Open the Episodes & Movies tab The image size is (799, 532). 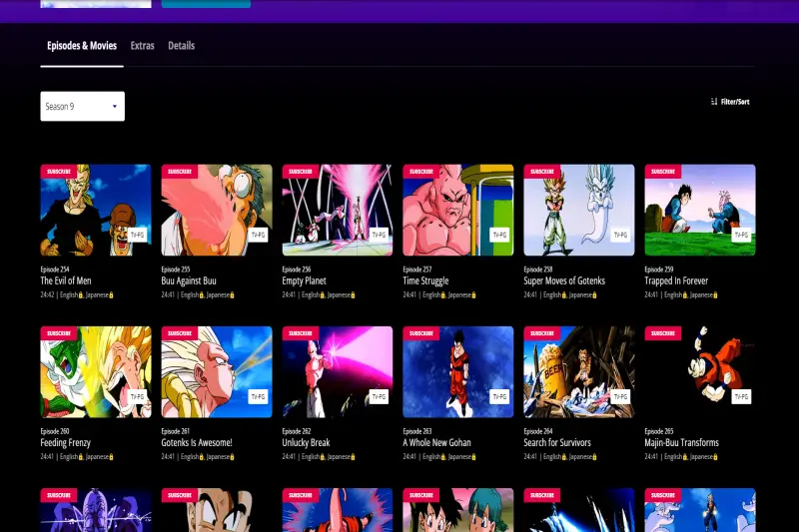pos(82,46)
